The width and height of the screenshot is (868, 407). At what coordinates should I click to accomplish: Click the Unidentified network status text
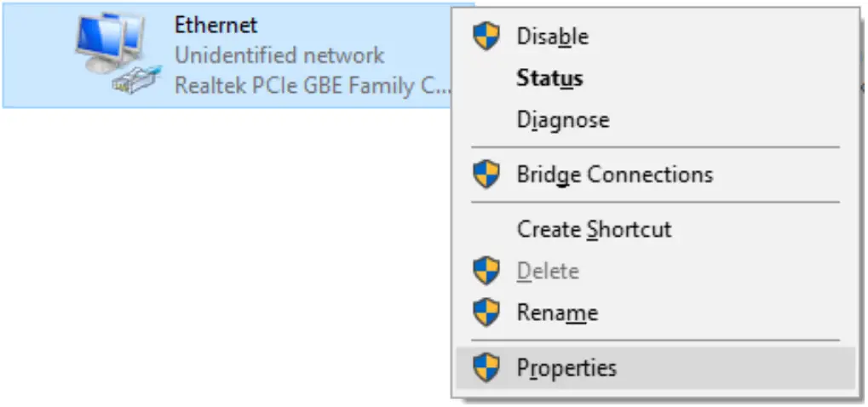click(279, 55)
